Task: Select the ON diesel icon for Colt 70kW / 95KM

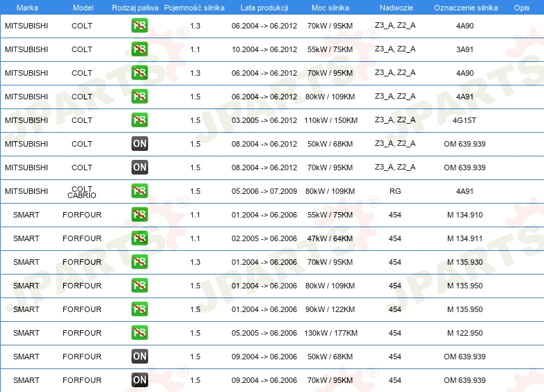Action: [139, 167]
